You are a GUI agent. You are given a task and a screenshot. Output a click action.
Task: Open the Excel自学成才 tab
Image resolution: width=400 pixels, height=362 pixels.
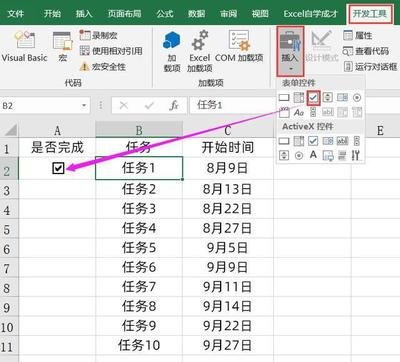tap(310, 14)
